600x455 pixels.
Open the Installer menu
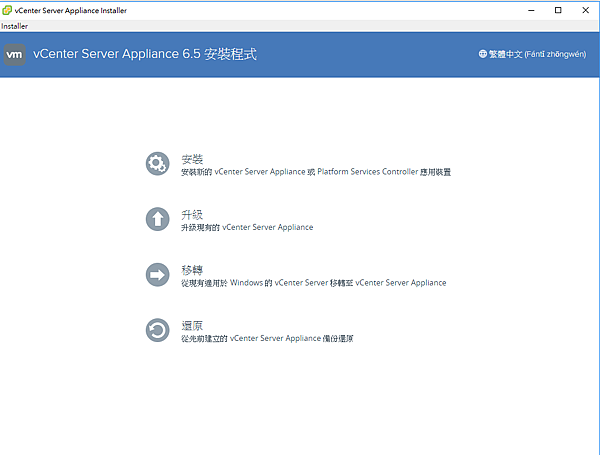(x=15, y=26)
